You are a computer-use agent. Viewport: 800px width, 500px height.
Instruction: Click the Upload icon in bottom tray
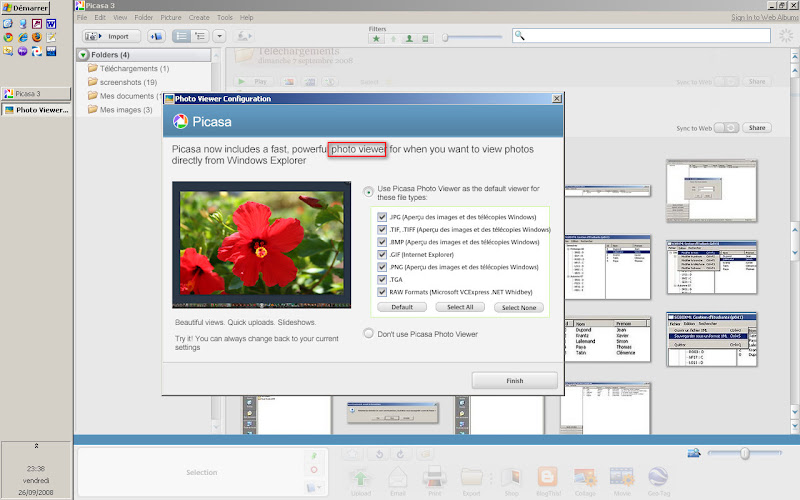[361, 482]
